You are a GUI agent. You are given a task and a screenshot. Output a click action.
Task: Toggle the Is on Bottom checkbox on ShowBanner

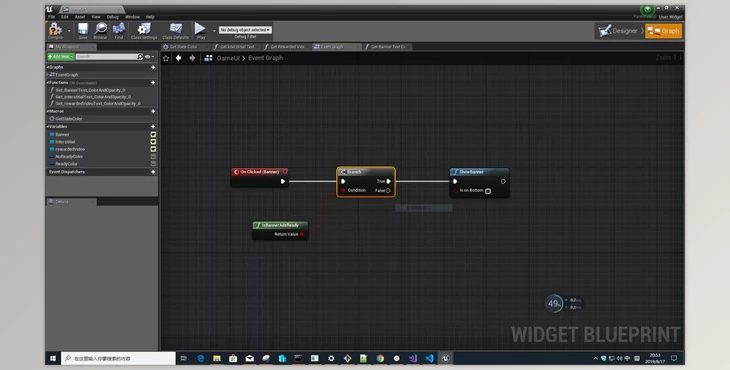pos(488,191)
